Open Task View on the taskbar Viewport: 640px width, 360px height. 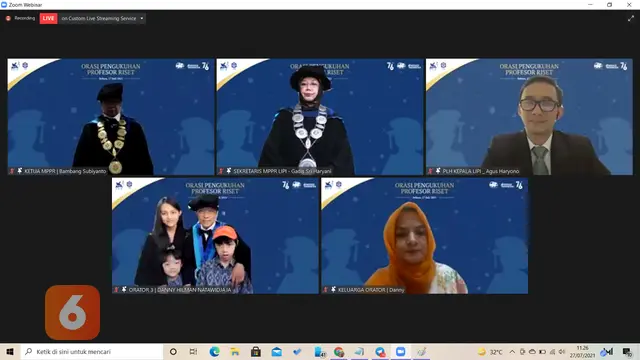[193, 351]
